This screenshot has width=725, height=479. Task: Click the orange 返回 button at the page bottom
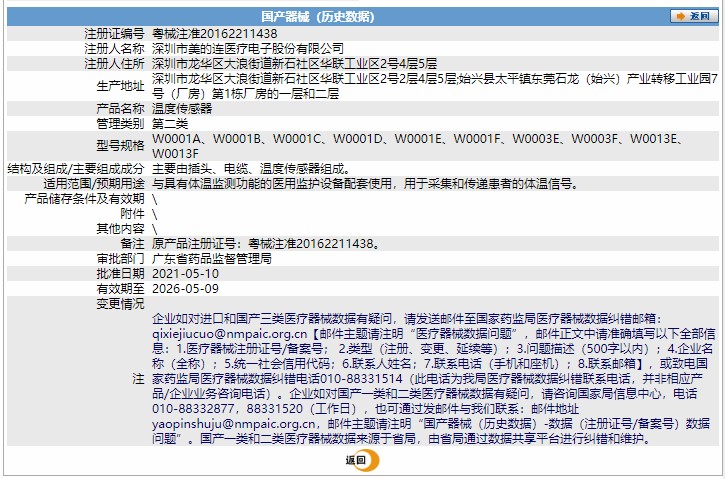(x=362, y=460)
